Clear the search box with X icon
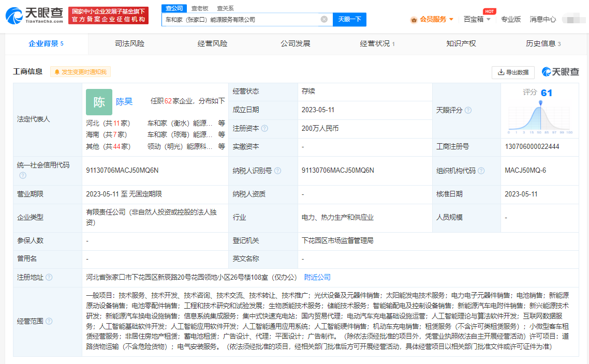 tap(324, 19)
